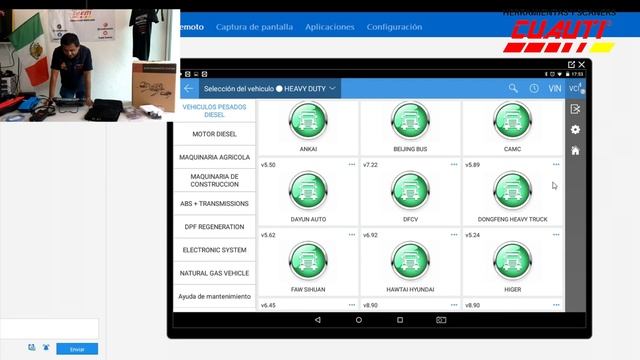Click the exit/logout icon in side panel

(x=576, y=109)
